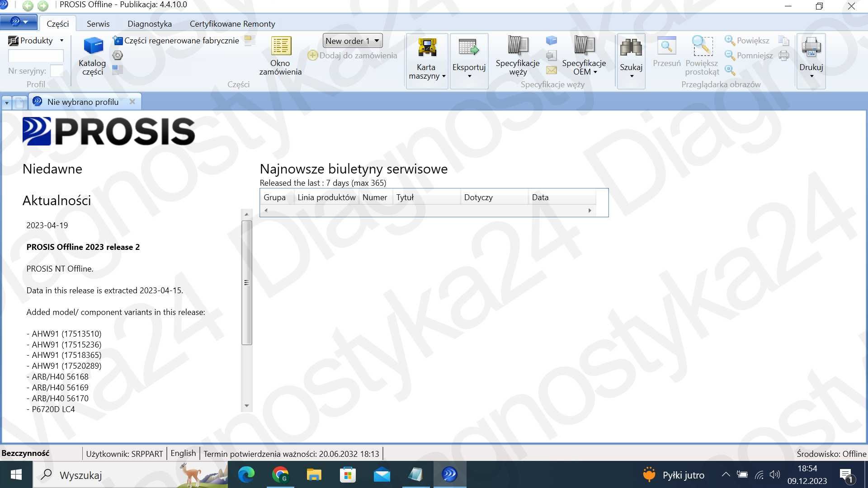Open Certyfikowane Remonty menu tab

[x=232, y=23]
